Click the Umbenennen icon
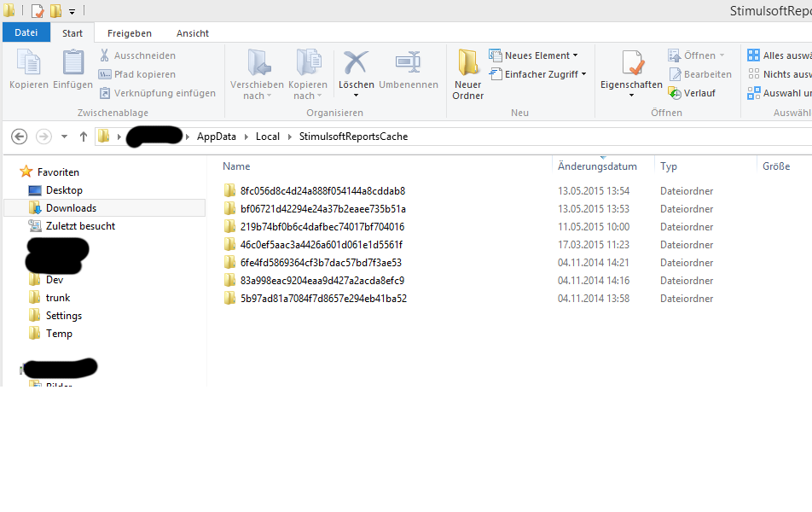 pos(408,62)
